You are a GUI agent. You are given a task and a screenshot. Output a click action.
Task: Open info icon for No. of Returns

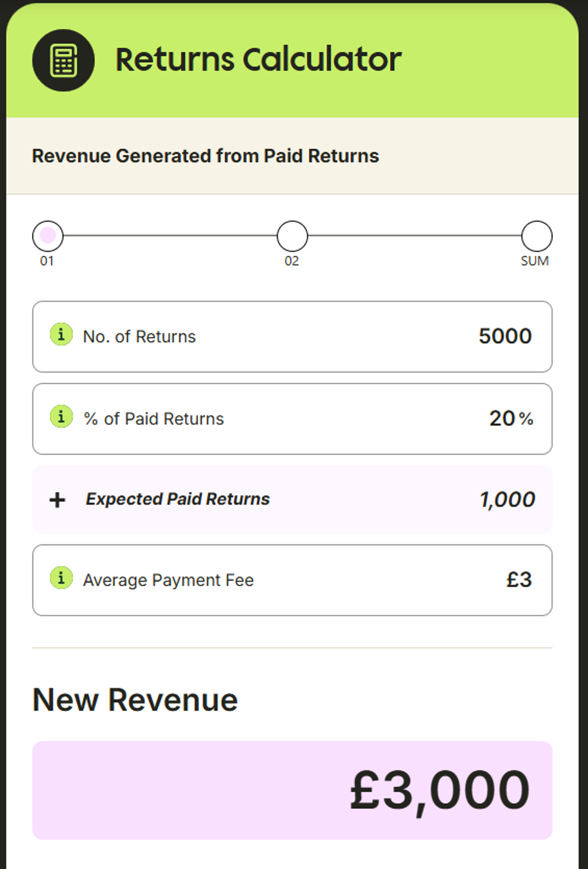62,335
